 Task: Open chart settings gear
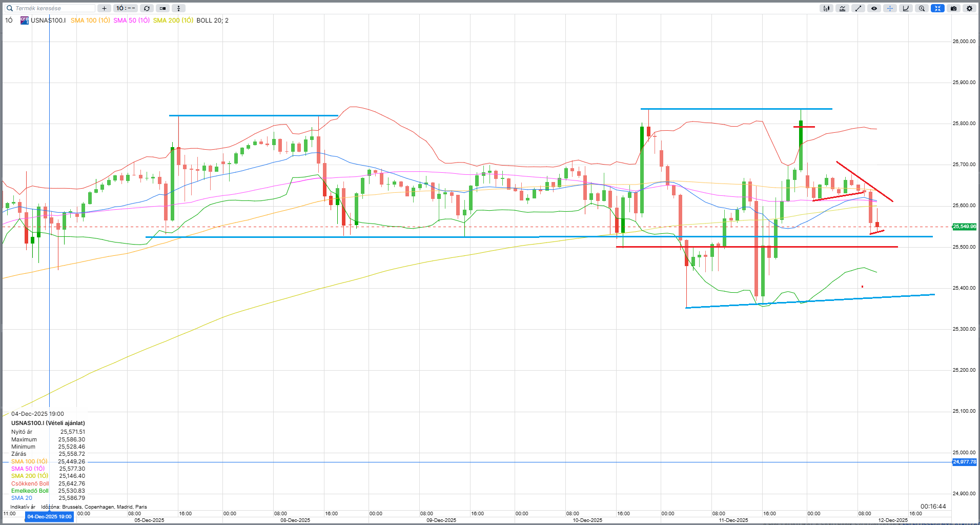point(969,8)
